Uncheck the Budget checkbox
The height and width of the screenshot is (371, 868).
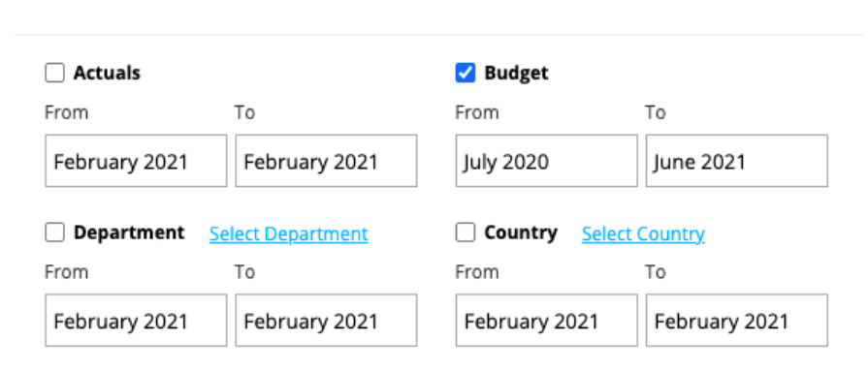point(465,73)
